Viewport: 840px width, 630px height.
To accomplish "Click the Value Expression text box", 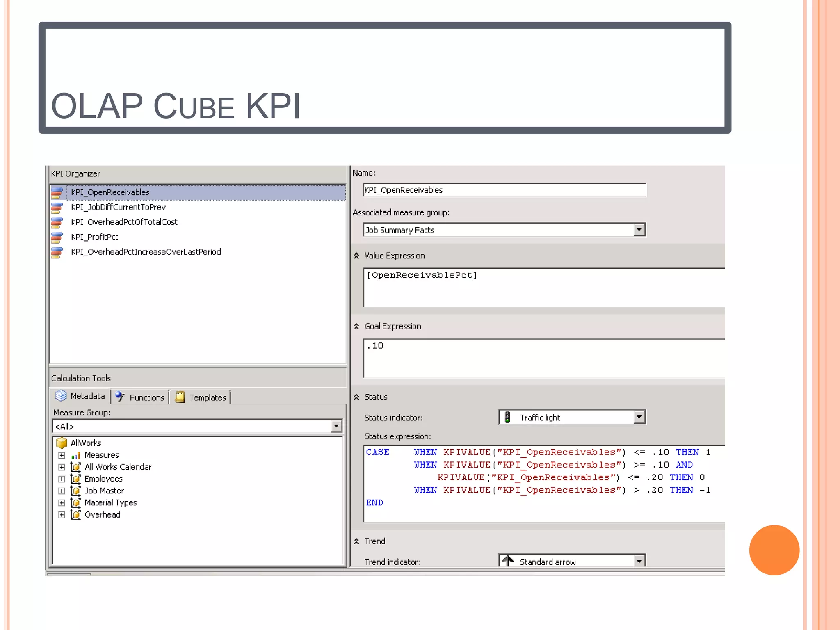I will click(x=544, y=288).
